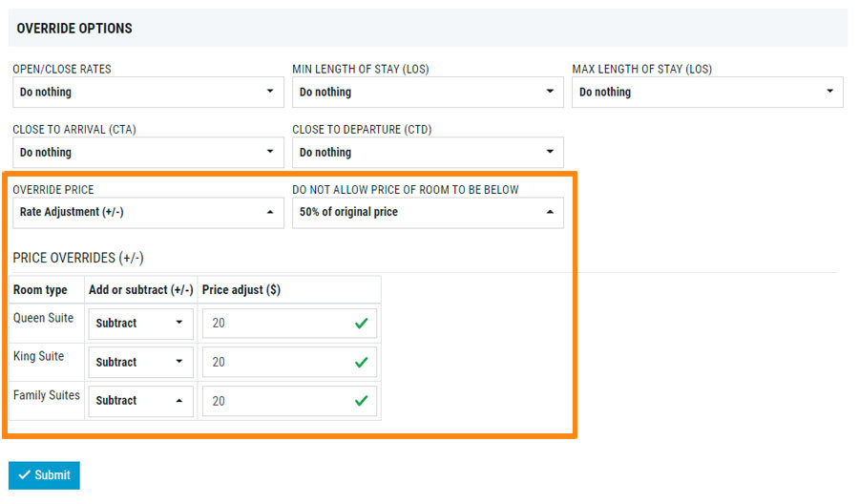The height and width of the screenshot is (504, 859).
Task: Click green checkmark in Queen Suite price field
Action: tap(361, 324)
